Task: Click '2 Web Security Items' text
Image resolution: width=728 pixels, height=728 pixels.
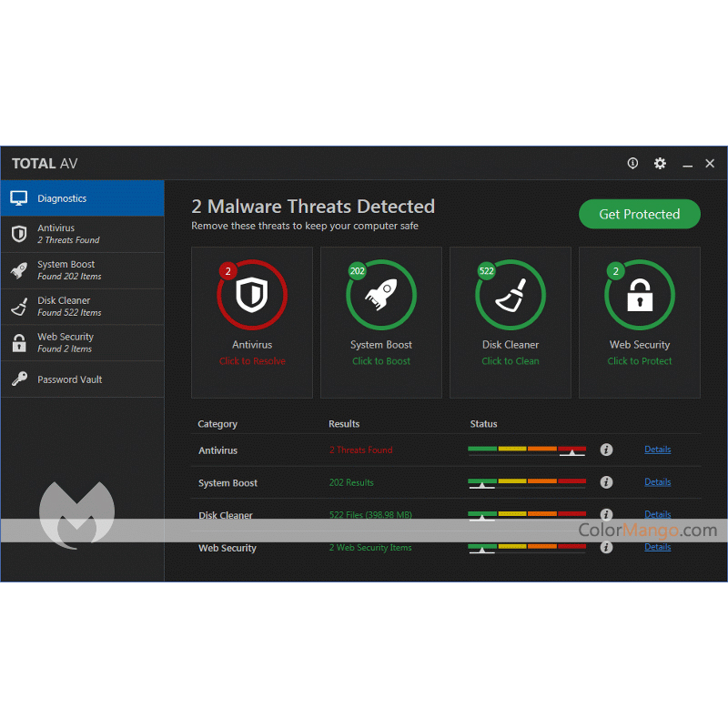Action: [370, 548]
